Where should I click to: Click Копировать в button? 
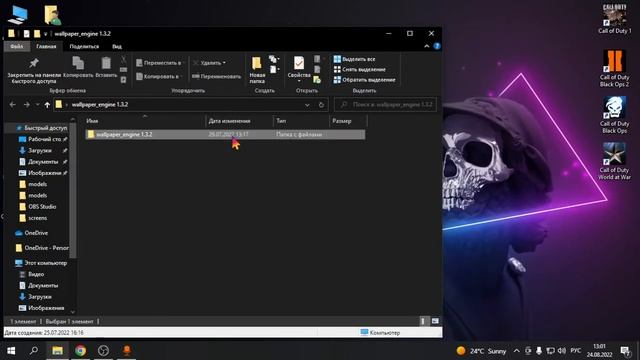tap(159, 76)
